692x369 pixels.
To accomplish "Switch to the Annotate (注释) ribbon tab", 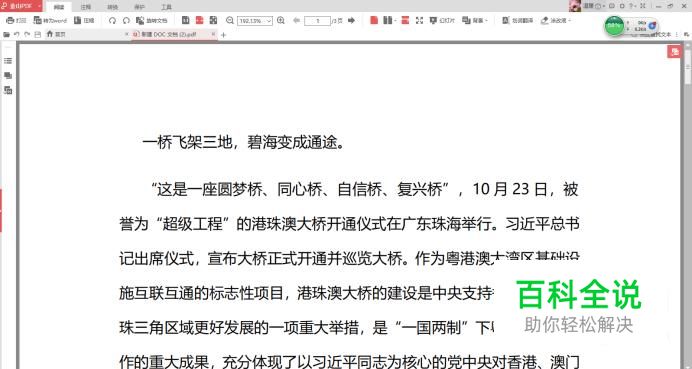I will [86, 8].
